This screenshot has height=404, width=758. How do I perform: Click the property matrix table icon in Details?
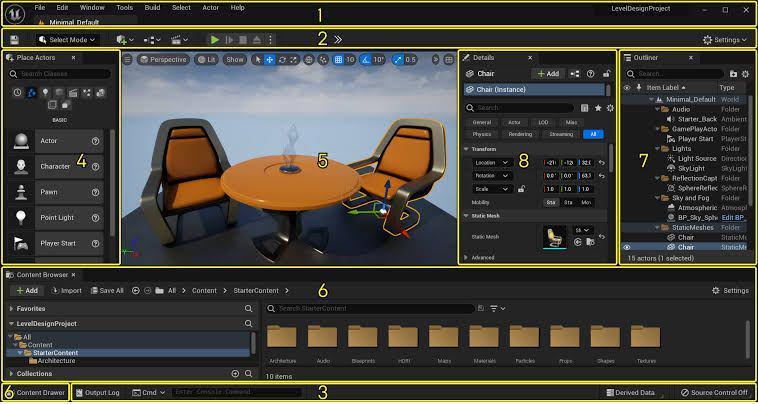tap(584, 108)
